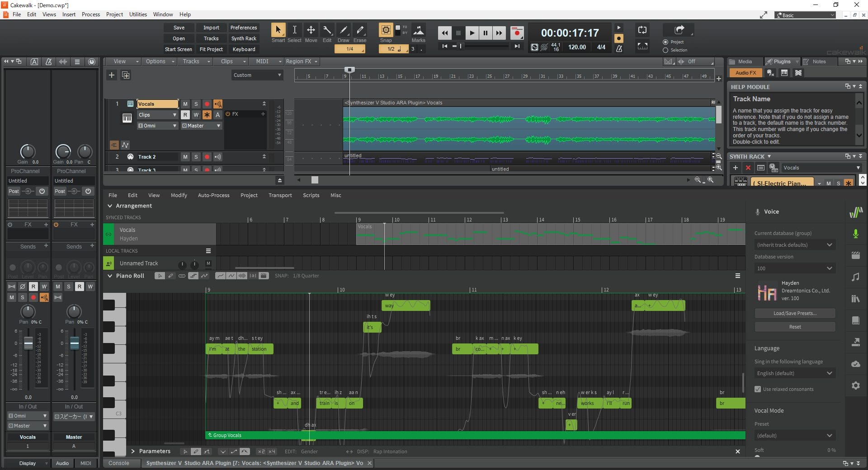Enable Use relaxed consonants checkbox
Viewport: 868px width, 470px height.
[758, 389]
